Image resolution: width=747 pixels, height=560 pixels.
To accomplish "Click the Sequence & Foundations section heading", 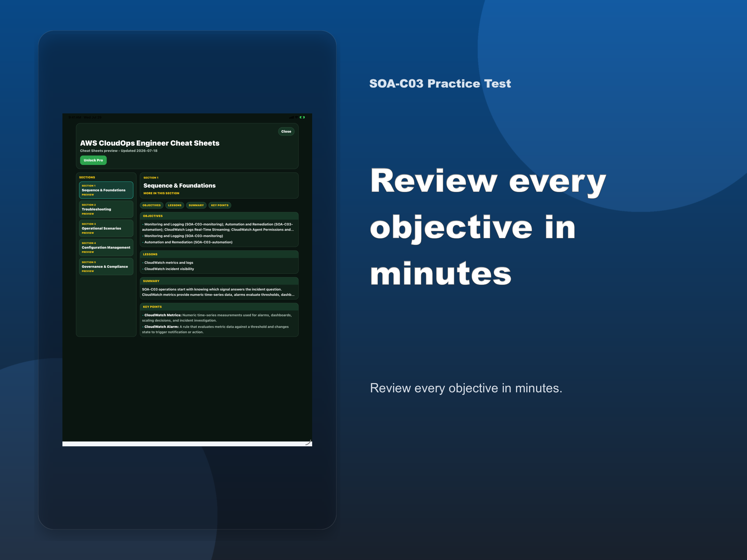I will (x=179, y=186).
